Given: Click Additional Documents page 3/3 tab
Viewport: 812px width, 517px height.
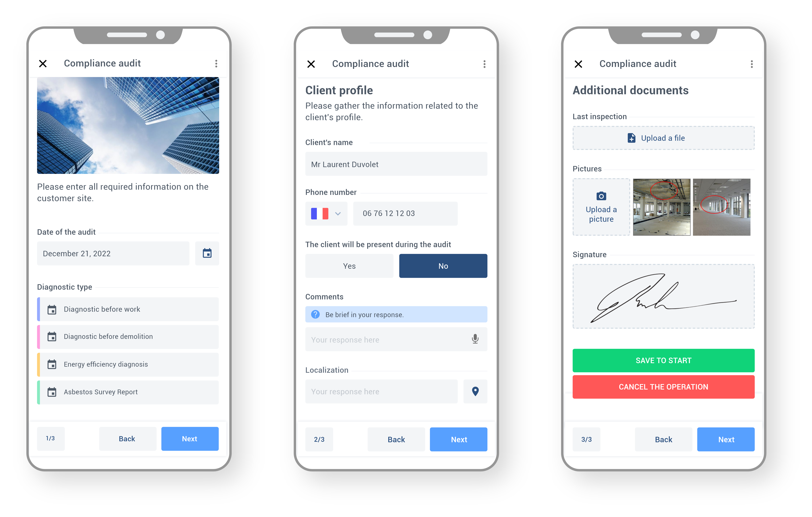Looking at the screenshot, I should tap(587, 439).
